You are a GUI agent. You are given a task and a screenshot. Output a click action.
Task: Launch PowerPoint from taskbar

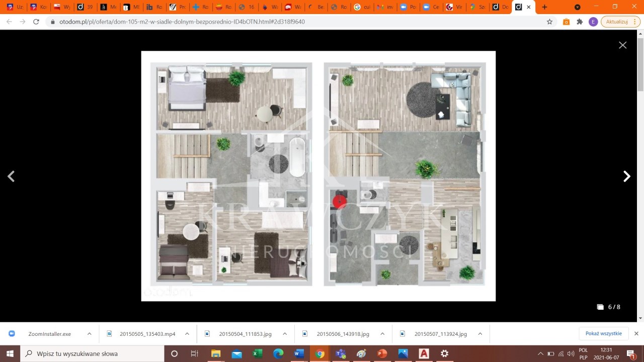click(x=382, y=353)
